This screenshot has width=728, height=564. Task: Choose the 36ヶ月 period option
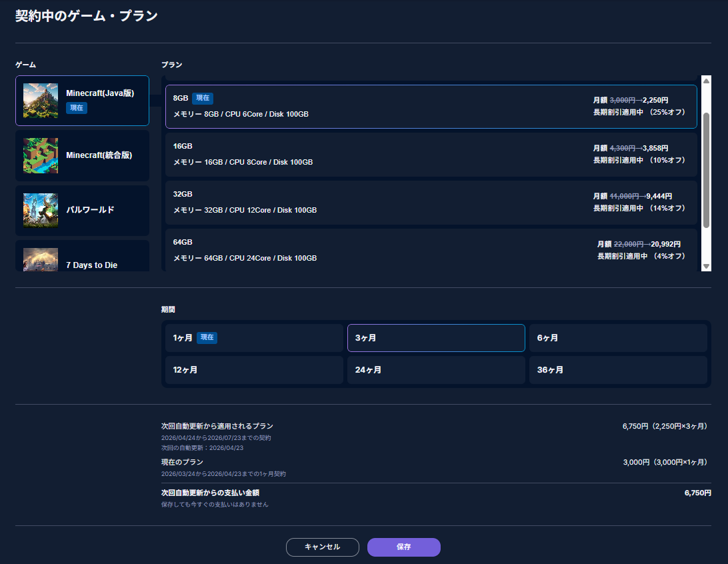coord(618,370)
